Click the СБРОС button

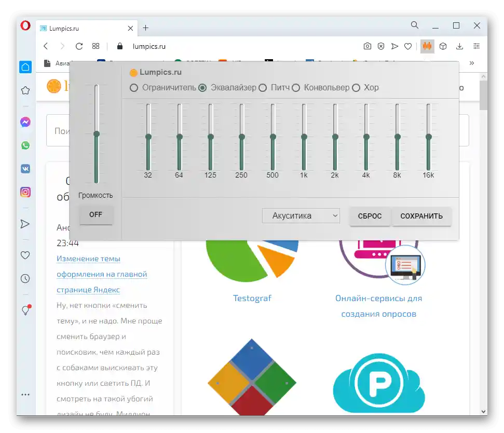(x=370, y=216)
